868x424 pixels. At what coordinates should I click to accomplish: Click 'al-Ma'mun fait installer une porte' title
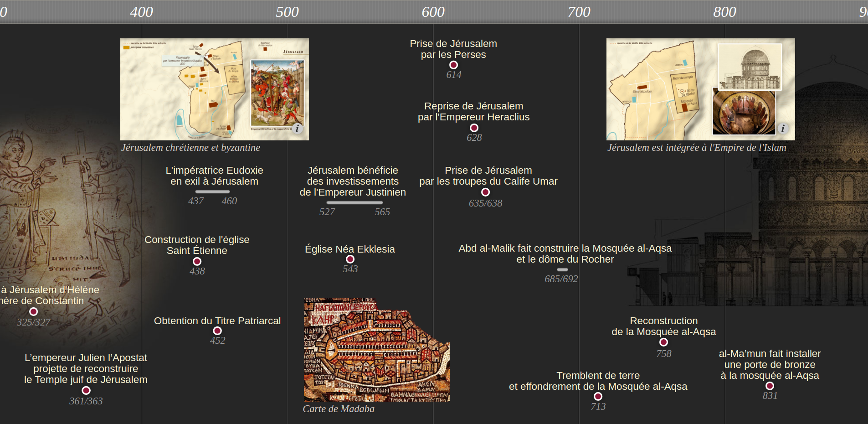770,365
